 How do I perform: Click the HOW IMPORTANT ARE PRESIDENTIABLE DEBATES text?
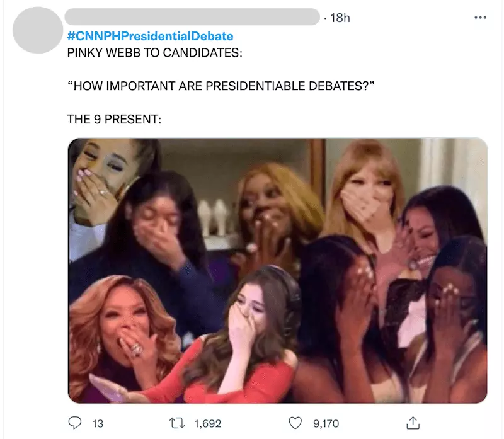(221, 86)
